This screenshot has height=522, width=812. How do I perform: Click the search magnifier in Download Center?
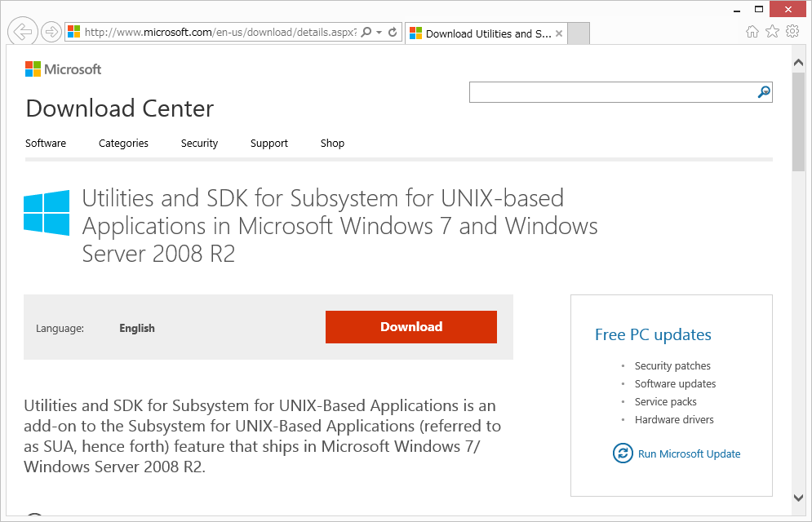[x=764, y=92]
